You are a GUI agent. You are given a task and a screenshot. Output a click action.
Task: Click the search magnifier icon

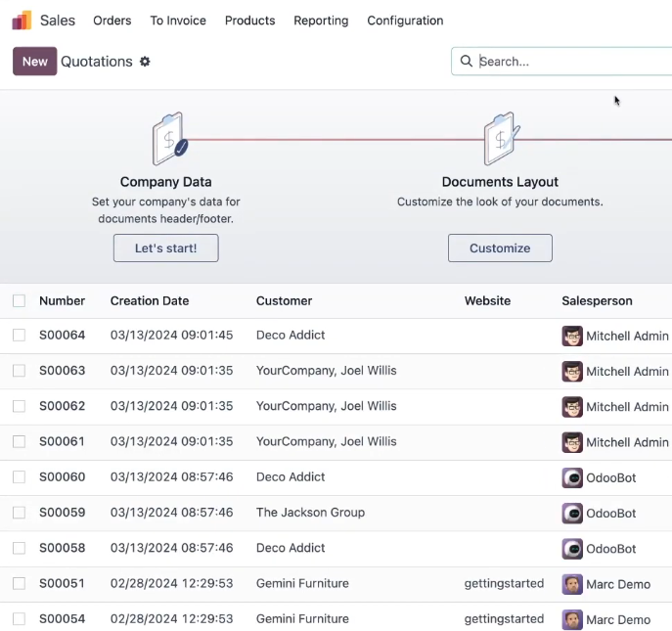click(x=467, y=61)
